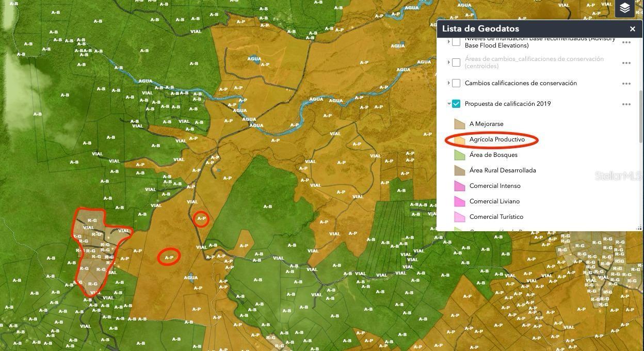
Task: Open the layer list stack icon
Action: [625, 9]
